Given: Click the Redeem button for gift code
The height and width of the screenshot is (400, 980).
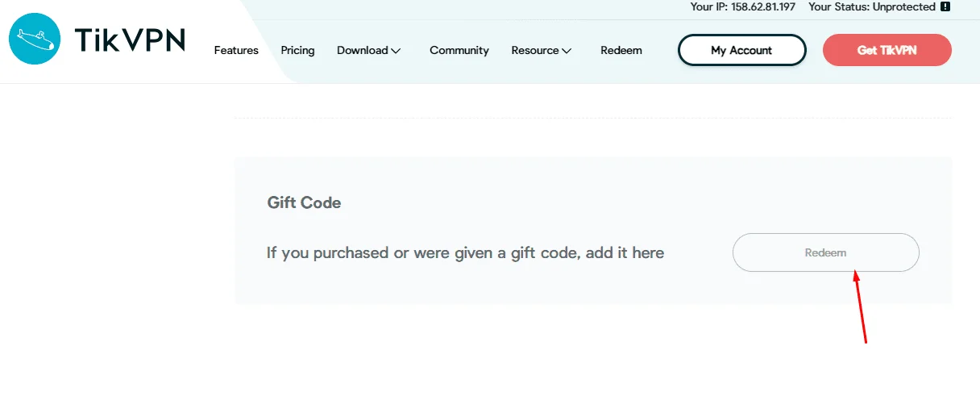Looking at the screenshot, I should [x=826, y=252].
